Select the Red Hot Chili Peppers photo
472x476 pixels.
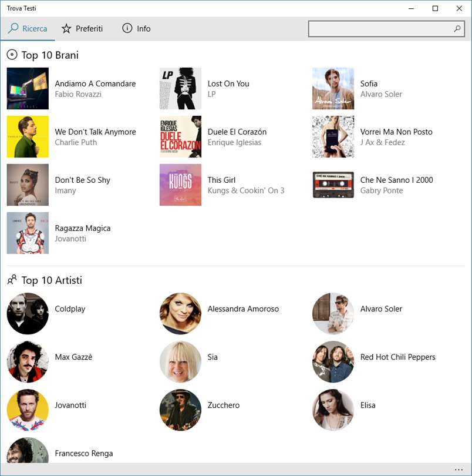(333, 362)
